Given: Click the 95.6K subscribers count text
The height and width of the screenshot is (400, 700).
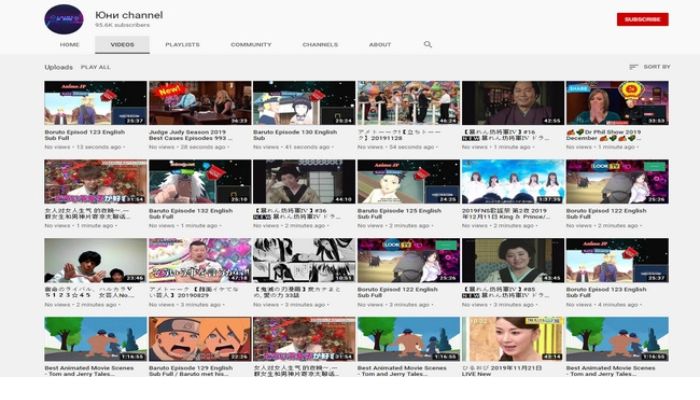Looking at the screenshot, I should [x=122, y=25].
